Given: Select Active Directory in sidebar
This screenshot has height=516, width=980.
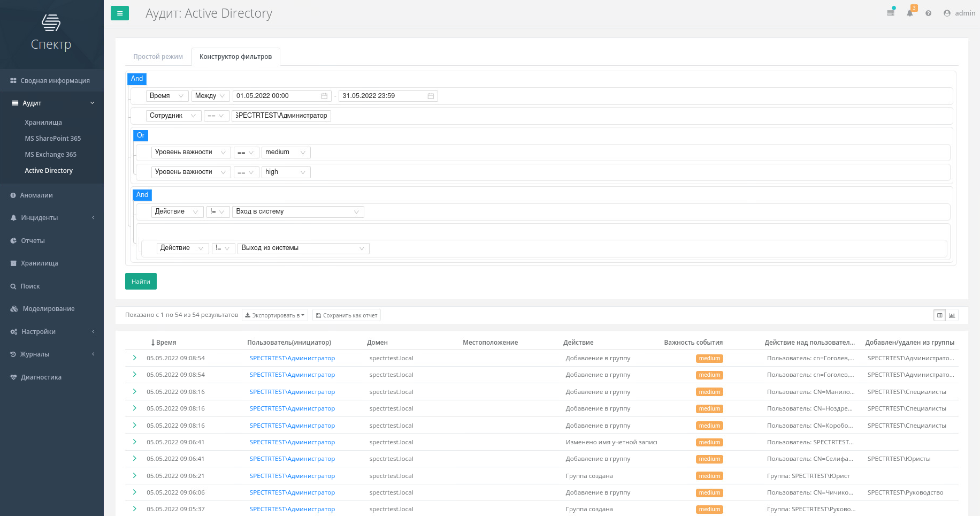Looking at the screenshot, I should (49, 171).
